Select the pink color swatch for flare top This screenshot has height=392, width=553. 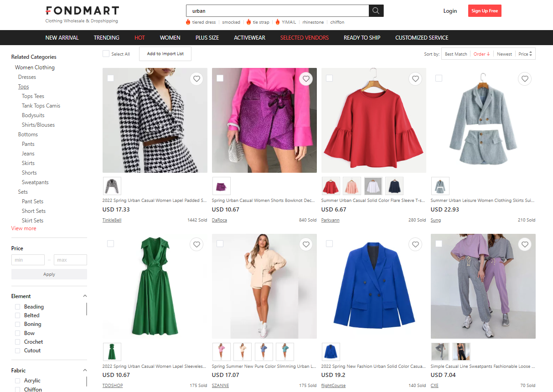point(352,186)
